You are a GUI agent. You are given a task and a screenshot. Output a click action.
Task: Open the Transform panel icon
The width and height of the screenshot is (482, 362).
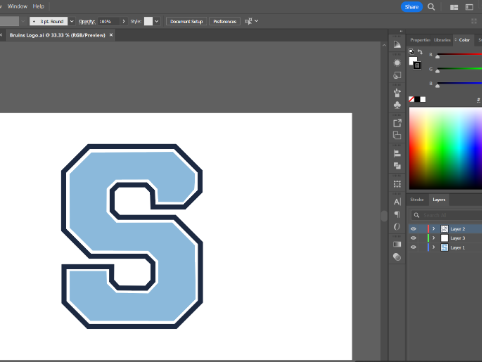[397, 184]
